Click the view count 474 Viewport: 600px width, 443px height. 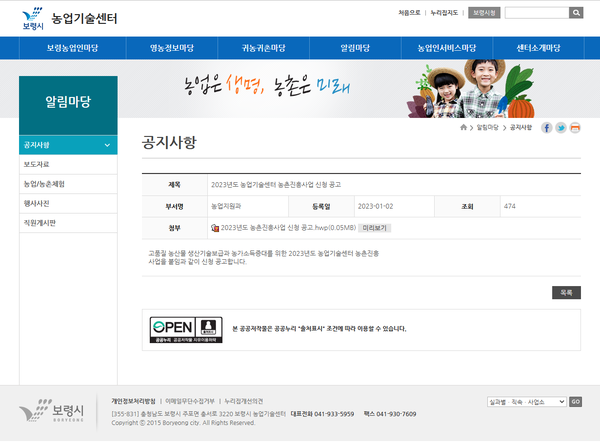tap(510, 207)
